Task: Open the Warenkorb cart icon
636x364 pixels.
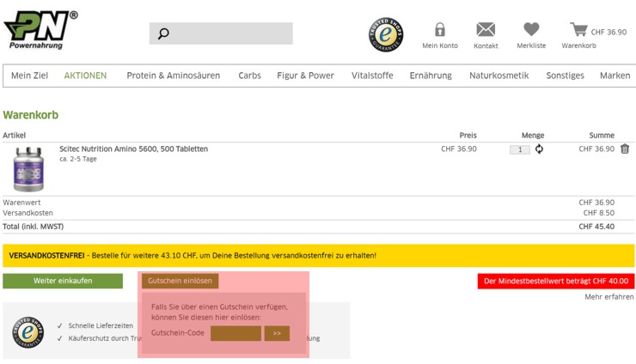Action: (578, 30)
